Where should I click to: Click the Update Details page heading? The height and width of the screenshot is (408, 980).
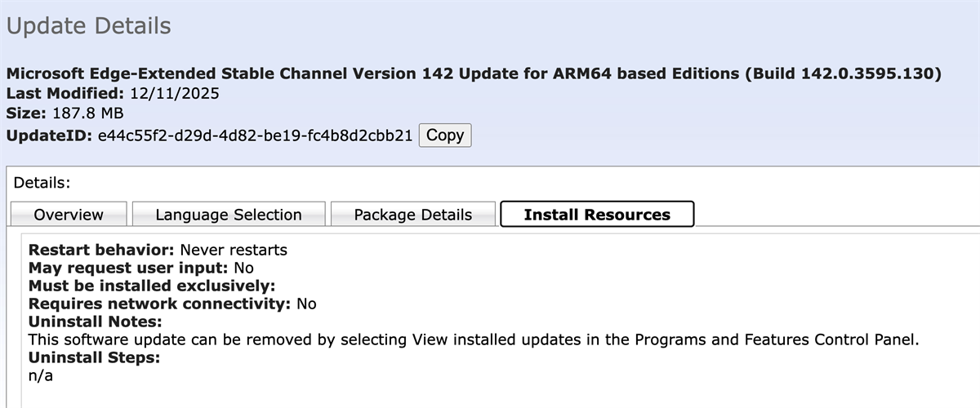[88, 26]
